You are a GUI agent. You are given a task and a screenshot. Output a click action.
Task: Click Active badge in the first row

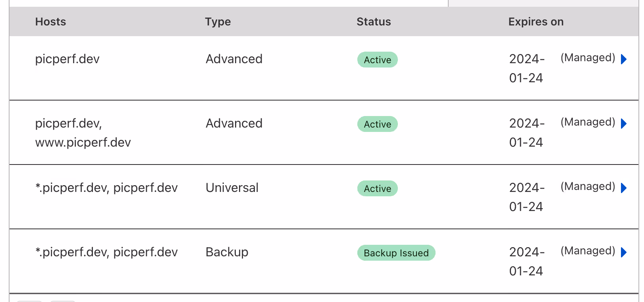378,60
